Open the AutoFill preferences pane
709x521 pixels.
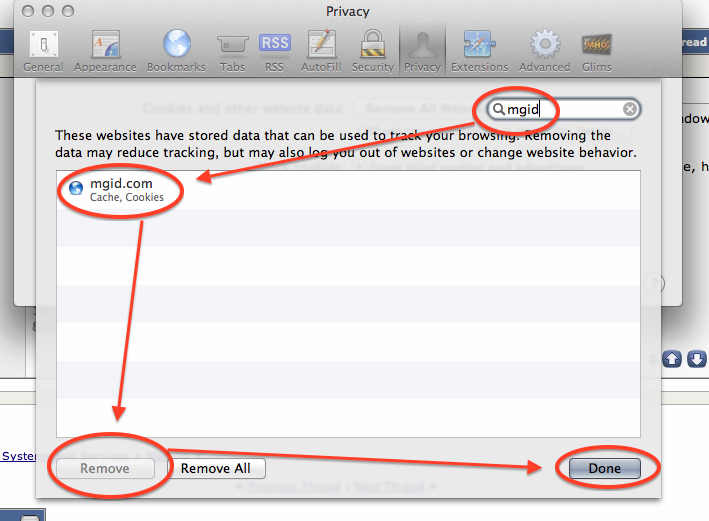(321, 51)
